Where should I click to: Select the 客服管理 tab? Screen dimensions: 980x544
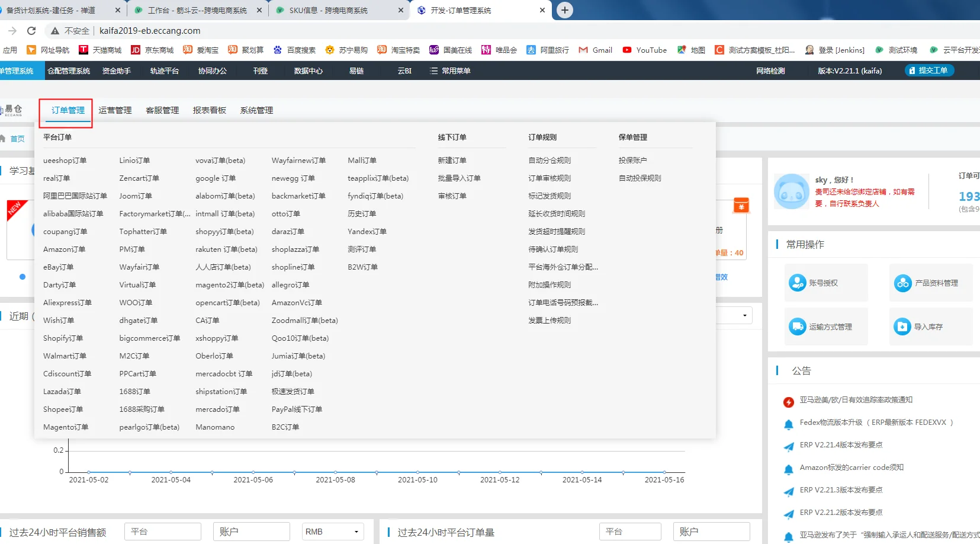[162, 110]
